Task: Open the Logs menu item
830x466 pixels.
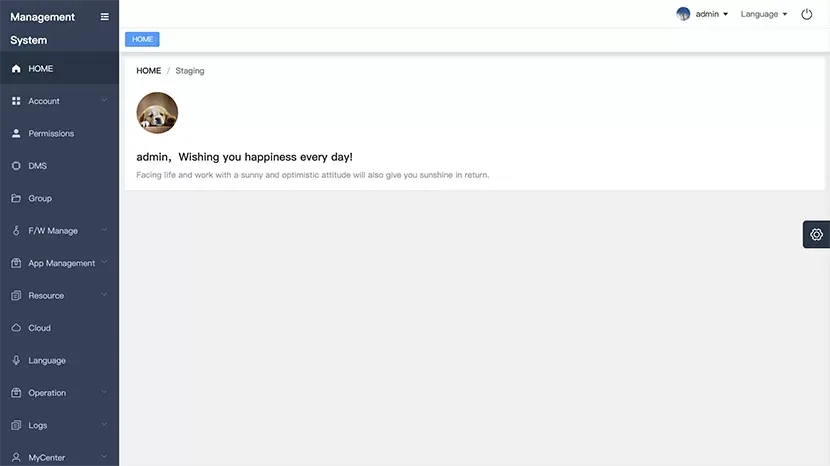Action: click(59, 425)
